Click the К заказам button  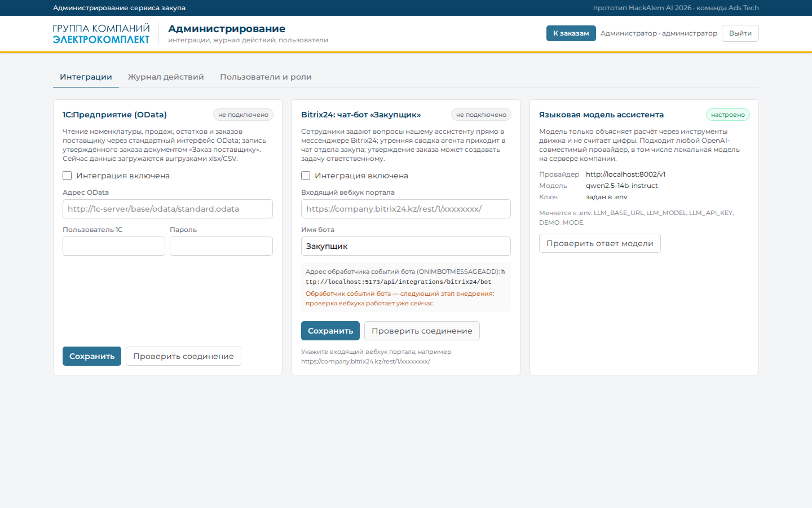(571, 33)
